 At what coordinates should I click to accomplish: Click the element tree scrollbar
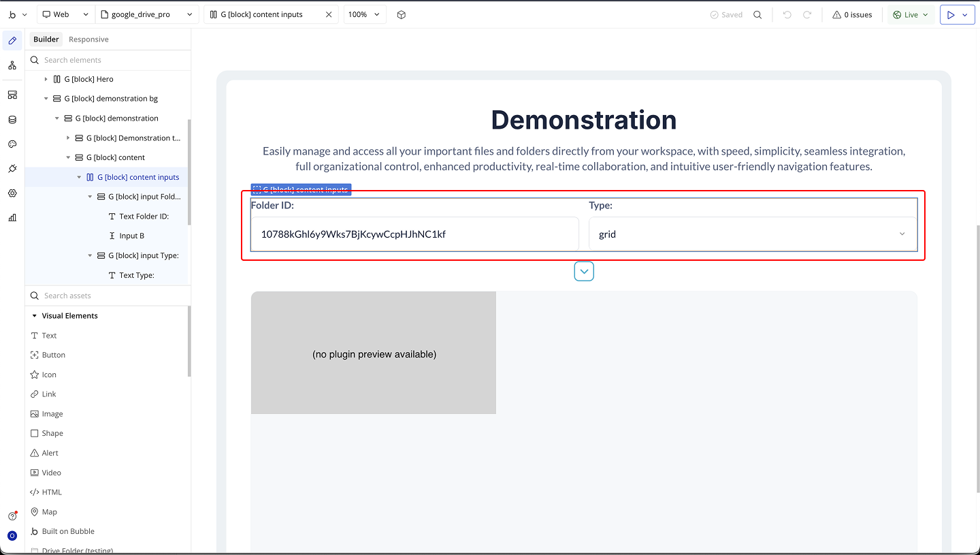click(189, 172)
